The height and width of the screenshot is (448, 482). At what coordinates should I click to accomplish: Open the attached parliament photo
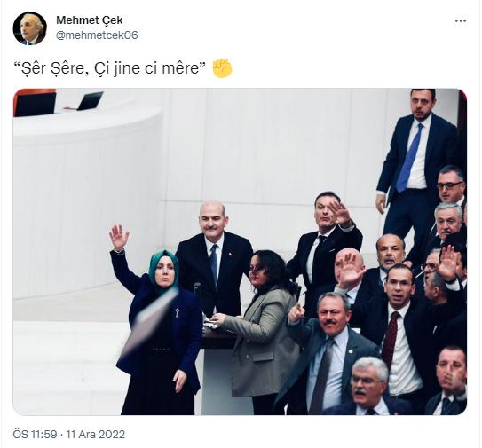(240, 252)
